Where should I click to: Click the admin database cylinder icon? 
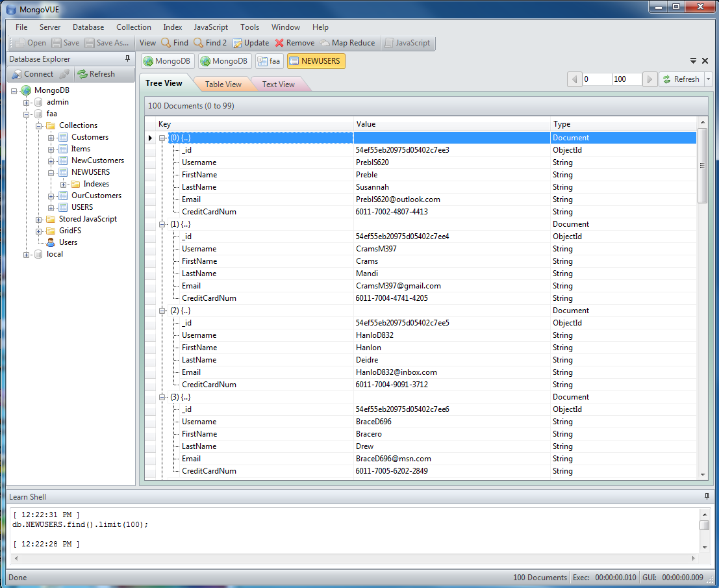click(x=38, y=102)
